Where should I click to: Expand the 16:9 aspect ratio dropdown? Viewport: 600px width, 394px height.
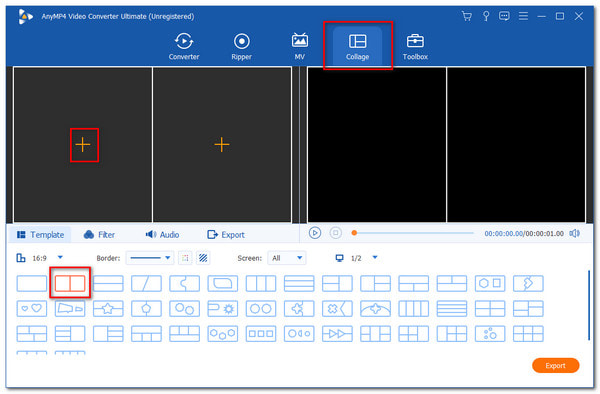point(60,257)
